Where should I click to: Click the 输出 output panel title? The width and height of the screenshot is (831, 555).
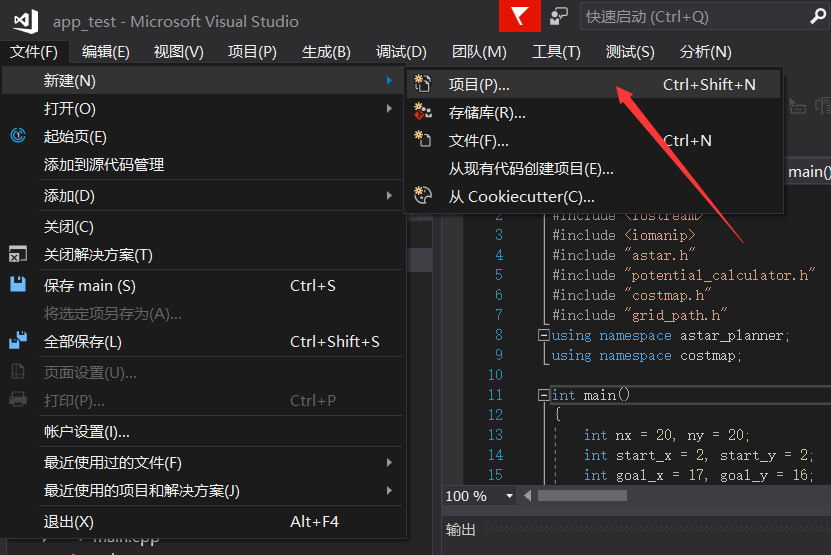(x=461, y=530)
